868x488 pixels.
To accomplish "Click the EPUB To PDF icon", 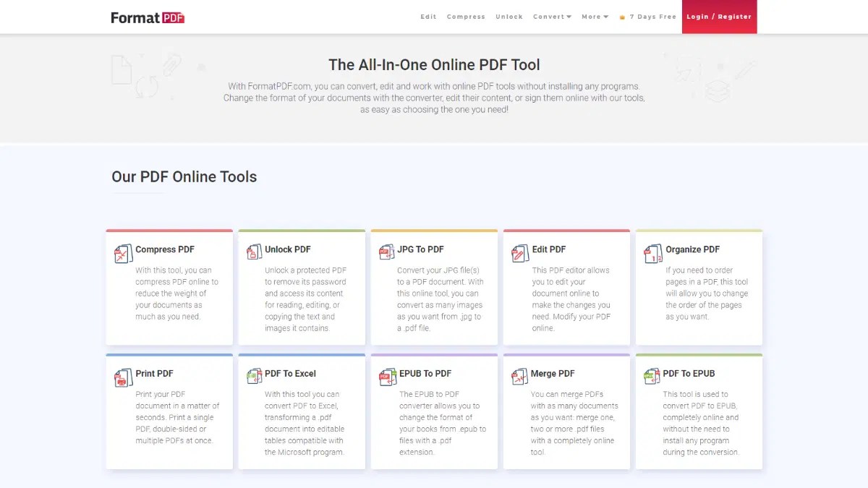I will click(387, 374).
